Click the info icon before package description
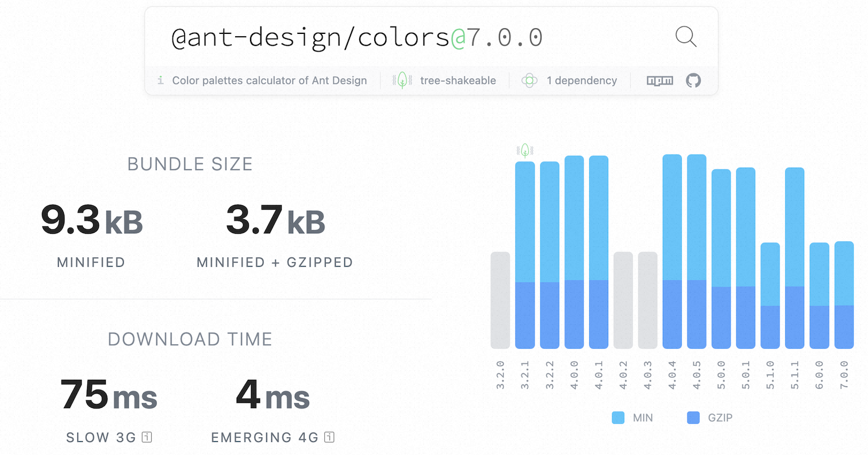 (160, 80)
